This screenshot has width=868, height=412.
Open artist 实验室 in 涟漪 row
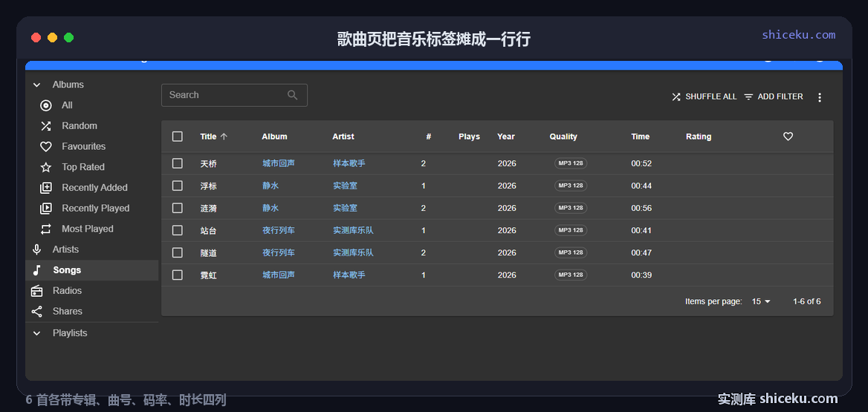tap(346, 208)
